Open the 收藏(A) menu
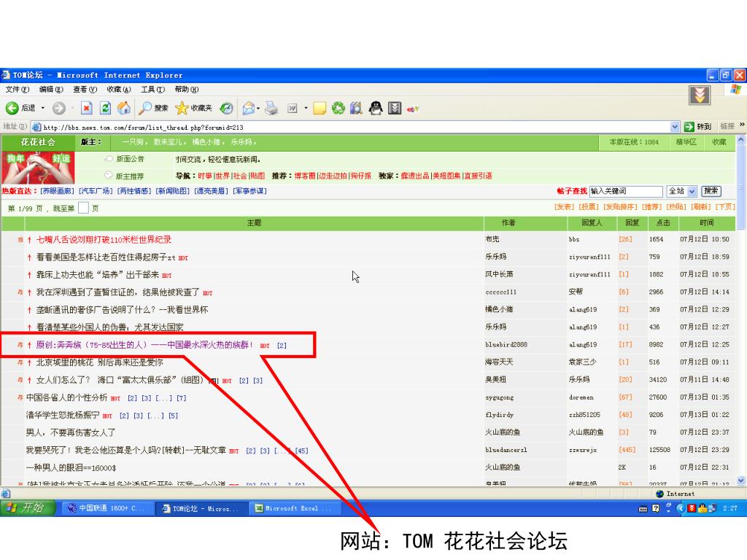This screenshot has height=560, width=747. [119, 90]
